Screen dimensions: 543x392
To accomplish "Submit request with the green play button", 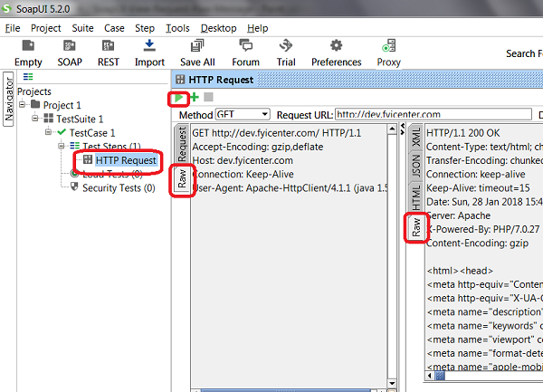I will (x=178, y=98).
